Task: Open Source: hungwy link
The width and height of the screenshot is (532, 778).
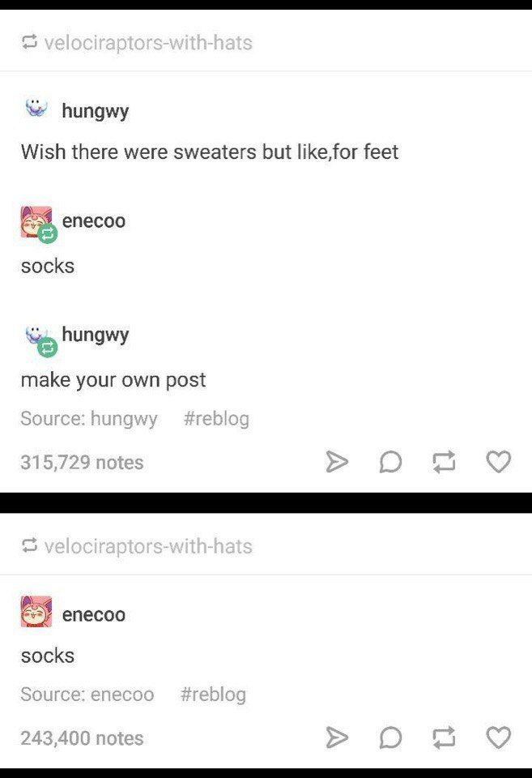Action: coord(89,419)
